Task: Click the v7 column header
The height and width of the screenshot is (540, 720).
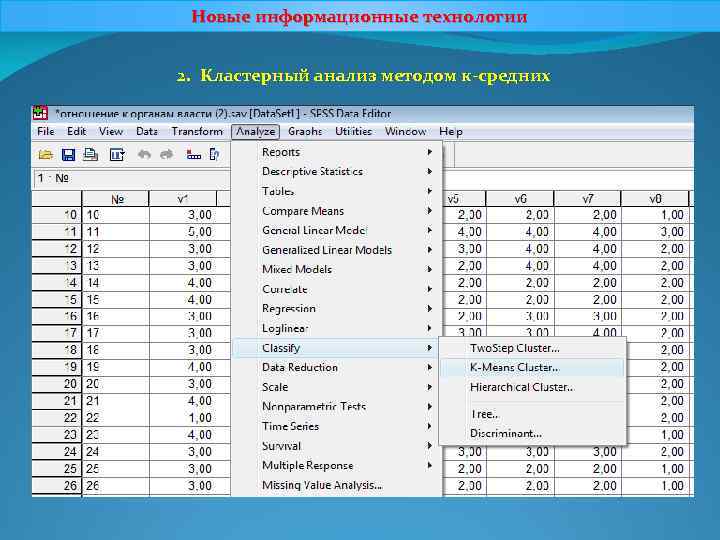Action: coord(587,199)
